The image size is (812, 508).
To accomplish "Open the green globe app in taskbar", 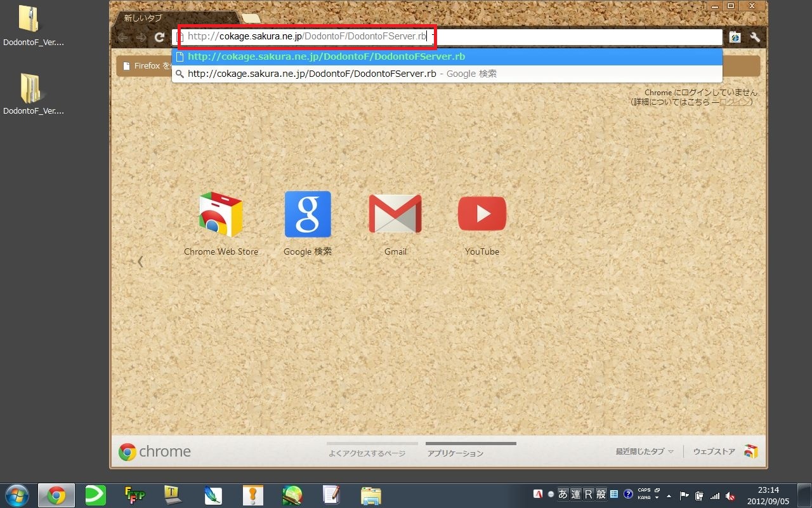I will tap(292, 495).
